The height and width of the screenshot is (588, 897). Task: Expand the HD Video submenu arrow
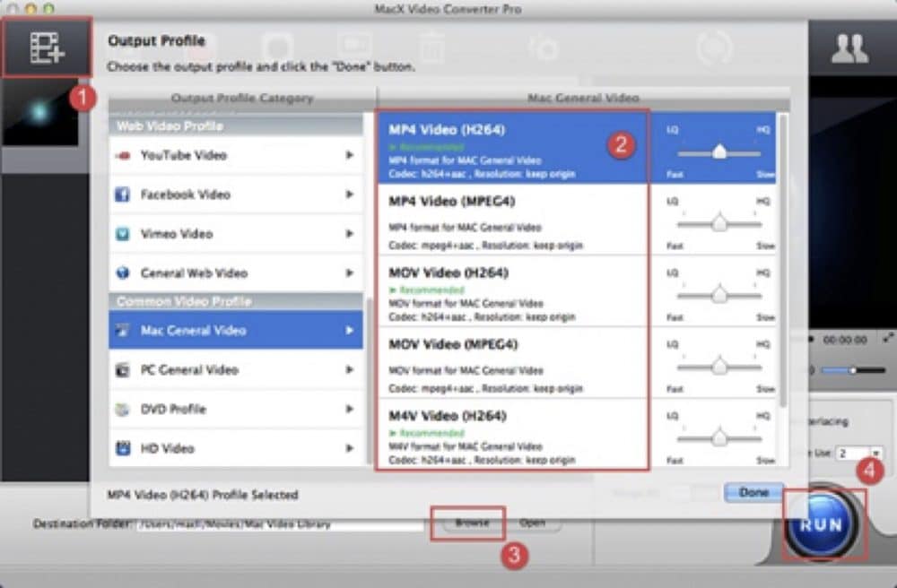[349, 448]
